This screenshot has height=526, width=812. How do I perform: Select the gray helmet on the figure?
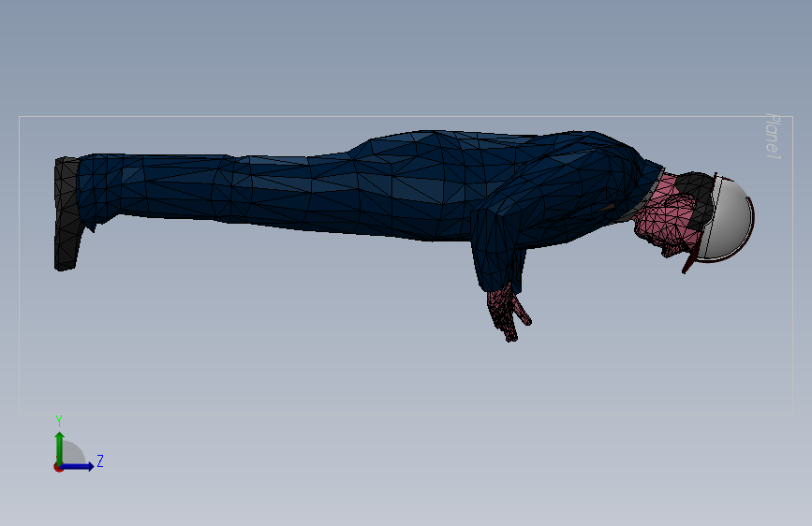pyautogui.click(x=728, y=218)
